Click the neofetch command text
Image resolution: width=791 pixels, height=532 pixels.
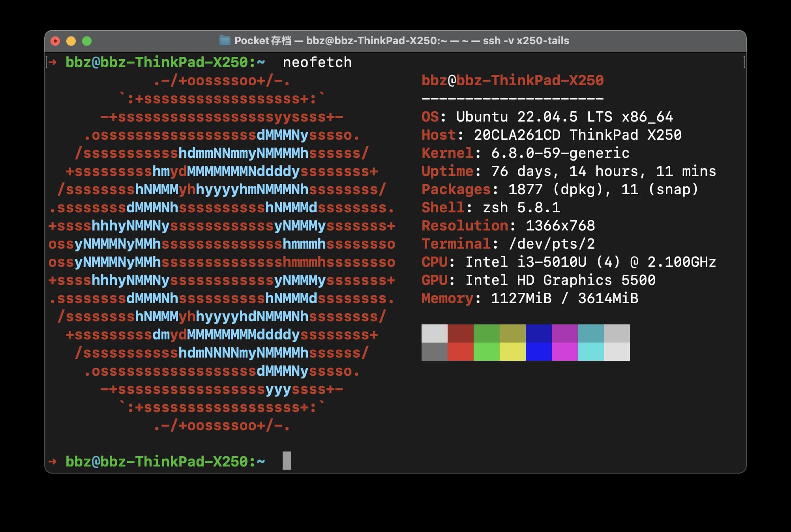coord(317,62)
